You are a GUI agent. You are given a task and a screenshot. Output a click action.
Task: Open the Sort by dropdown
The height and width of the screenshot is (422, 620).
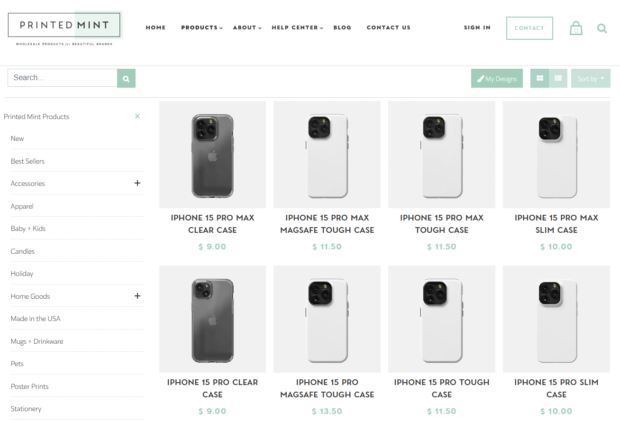(591, 77)
